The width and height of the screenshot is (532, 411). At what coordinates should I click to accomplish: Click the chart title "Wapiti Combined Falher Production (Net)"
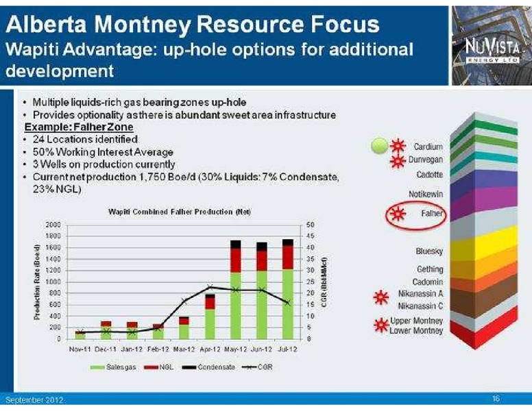(180, 212)
